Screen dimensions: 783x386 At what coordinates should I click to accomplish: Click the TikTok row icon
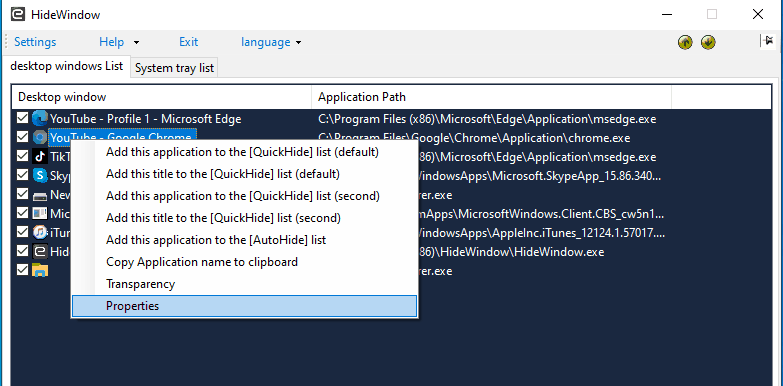(39, 156)
